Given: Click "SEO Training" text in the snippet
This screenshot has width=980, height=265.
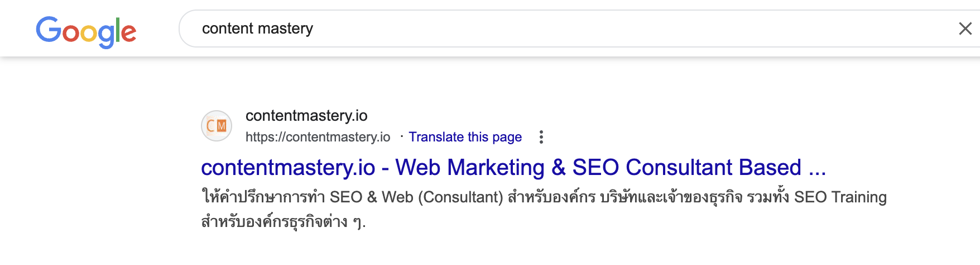Looking at the screenshot, I should click(x=840, y=197).
